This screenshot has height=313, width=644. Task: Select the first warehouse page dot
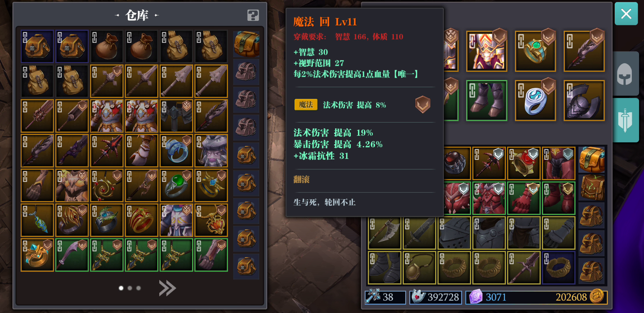121,288
